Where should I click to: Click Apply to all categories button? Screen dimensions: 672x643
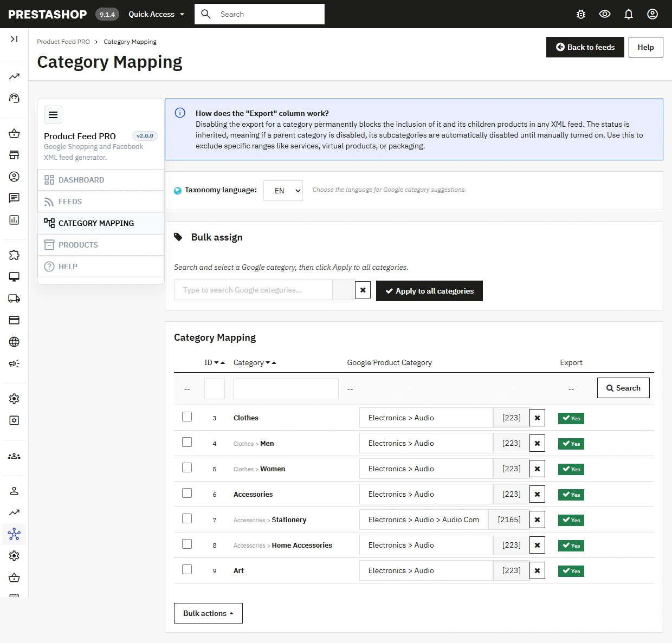[429, 291]
